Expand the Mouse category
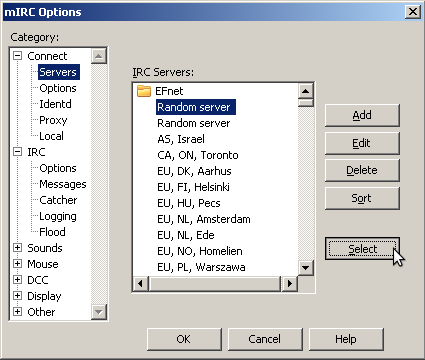The width and height of the screenshot is (425, 360). [17, 264]
